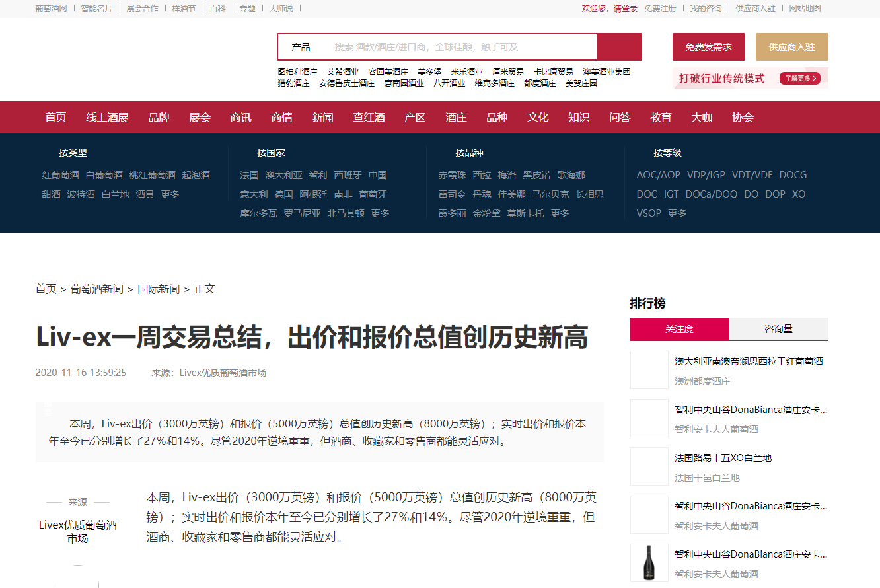
Task: Click the 供应商入驻 gold button
Action: [x=791, y=47]
